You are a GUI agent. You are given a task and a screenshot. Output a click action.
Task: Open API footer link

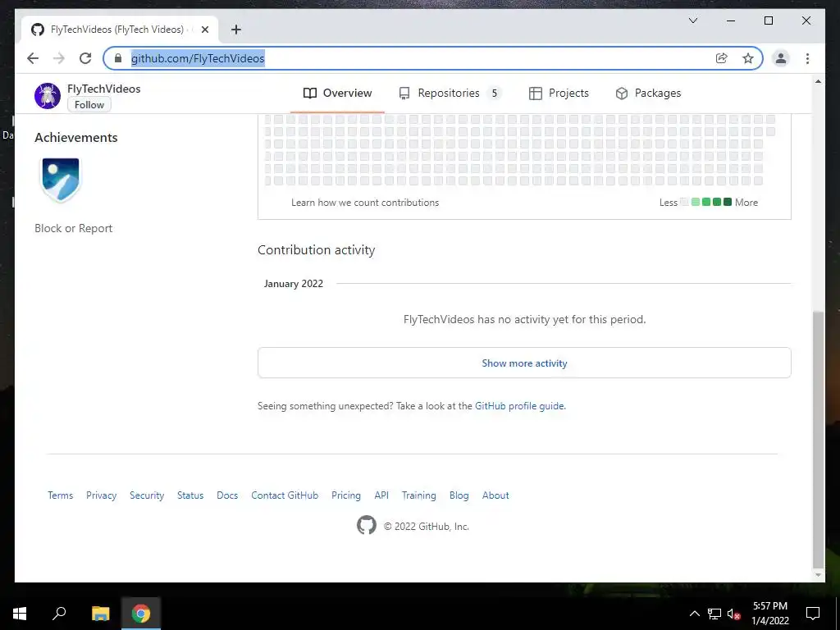pos(381,495)
